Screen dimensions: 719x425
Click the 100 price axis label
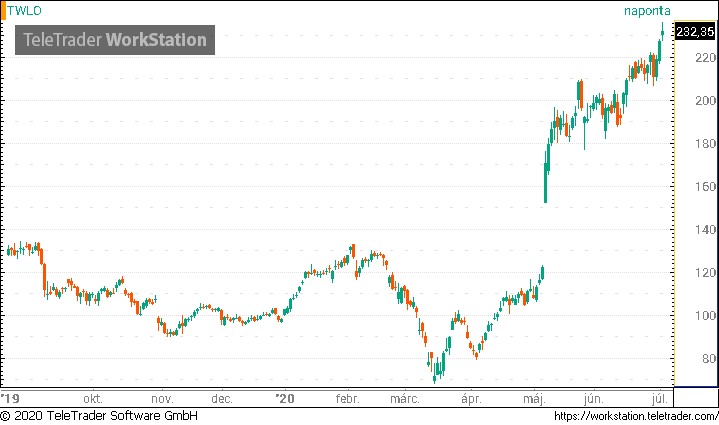click(705, 315)
